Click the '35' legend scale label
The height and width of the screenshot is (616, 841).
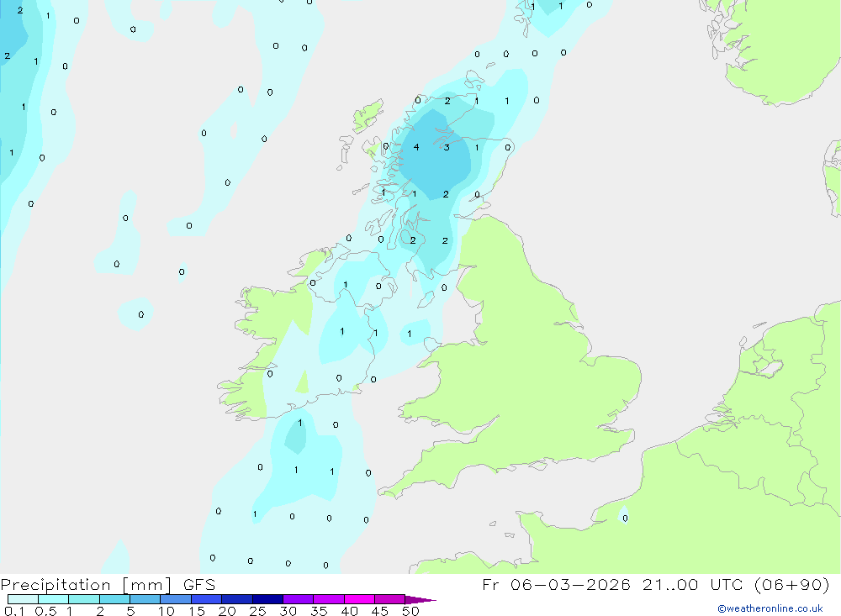(319, 611)
